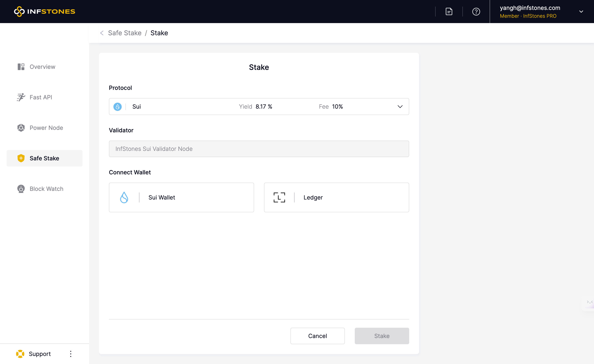Viewport: 594px width, 364px height.
Task: Open the Overview sidebar section
Action: pyautogui.click(x=42, y=67)
